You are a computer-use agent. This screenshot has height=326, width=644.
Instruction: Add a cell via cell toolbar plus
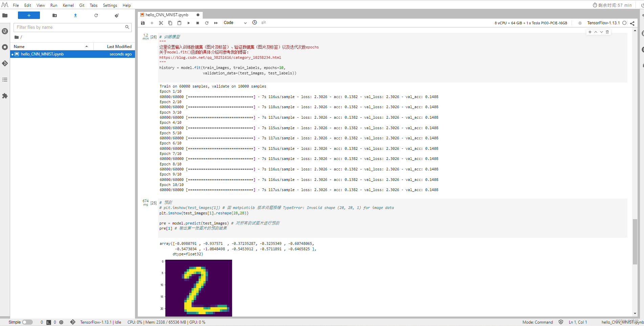(x=590, y=32)
